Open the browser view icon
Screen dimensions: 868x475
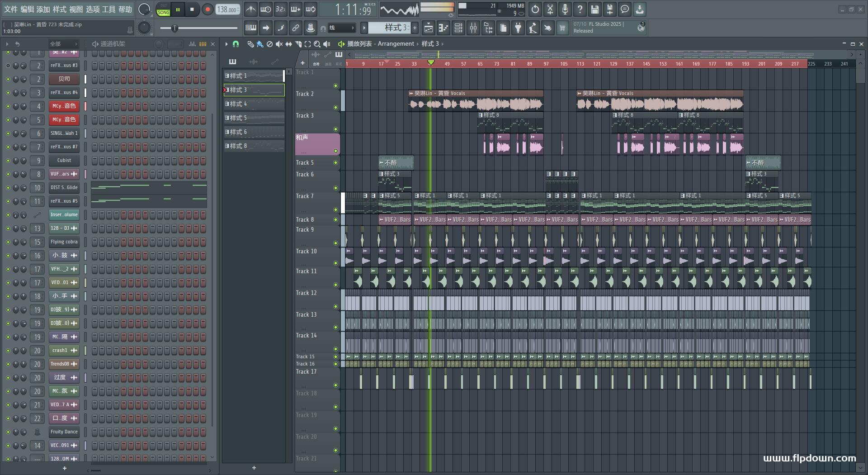pyautogui.click(x=488, y=28)
